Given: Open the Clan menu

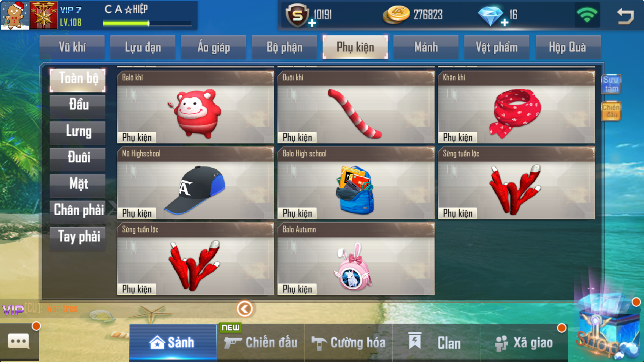Looking at the screenshot, I should click(436, 343).
